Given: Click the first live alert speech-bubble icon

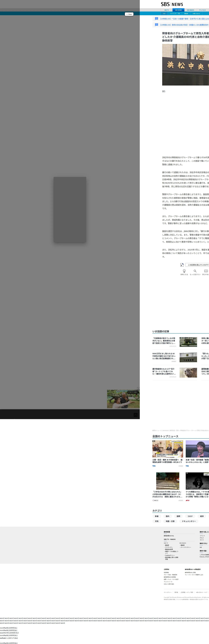Looking at the screenshot, I should (x=157, y=18).
